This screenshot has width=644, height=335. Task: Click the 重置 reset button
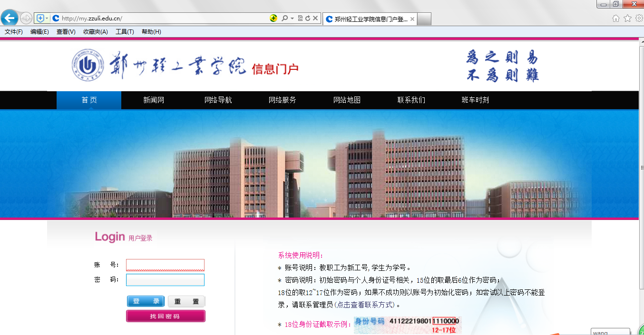click(186, 301)
